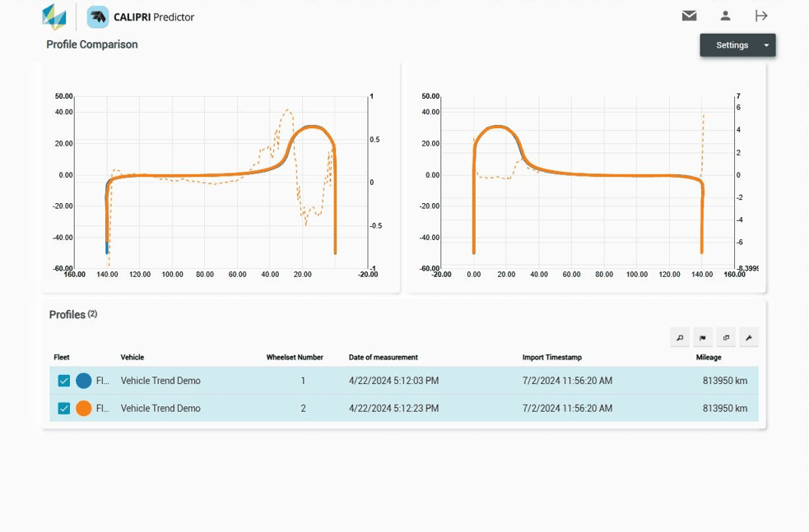Select the Profiles (2) section header
This screenshot has width=809, height=532.
point(72,314)
